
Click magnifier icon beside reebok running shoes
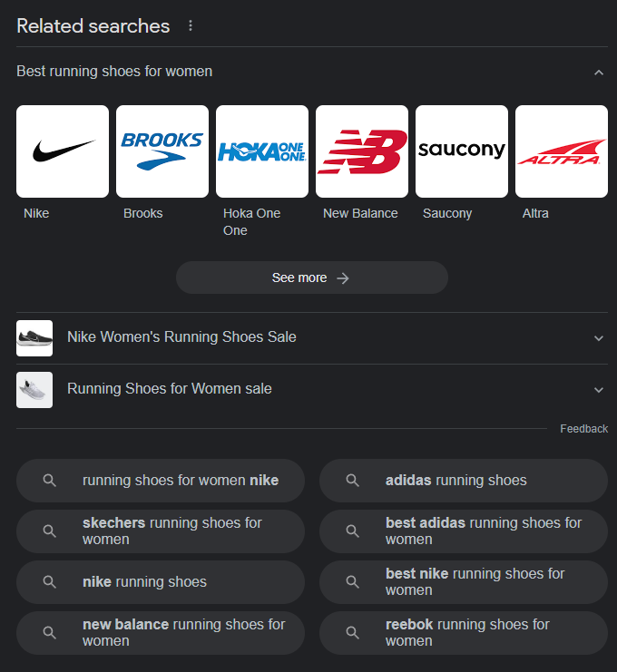(x=352, y=633)
